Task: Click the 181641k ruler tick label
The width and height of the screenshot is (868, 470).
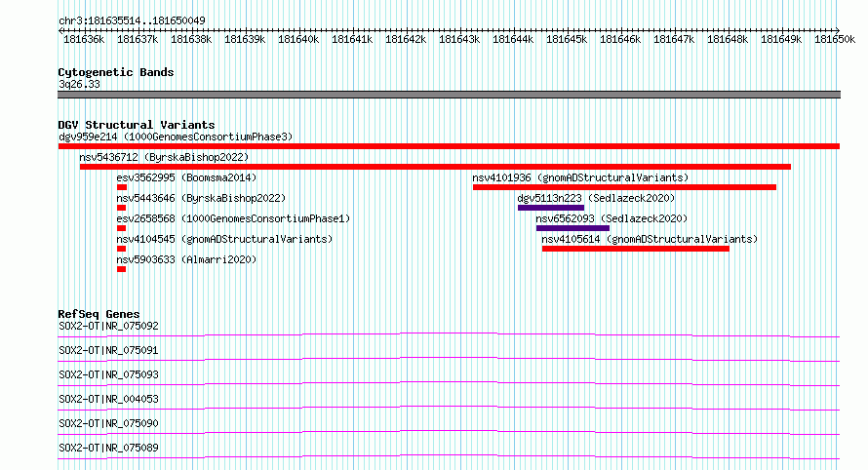Action: click(353, 39)
